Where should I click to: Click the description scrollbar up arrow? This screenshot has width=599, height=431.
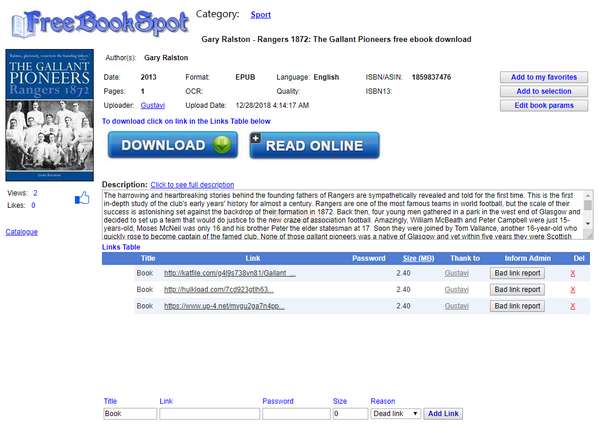click(588, 196)
